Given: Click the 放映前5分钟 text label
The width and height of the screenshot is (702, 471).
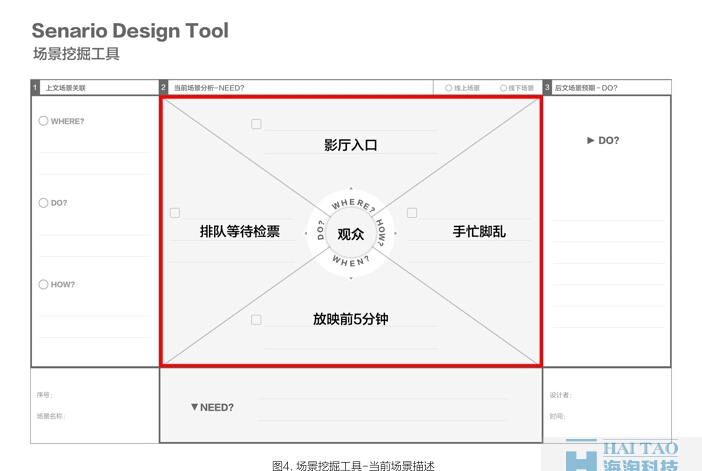Looking at the screenshot, I should coord(350,320).
